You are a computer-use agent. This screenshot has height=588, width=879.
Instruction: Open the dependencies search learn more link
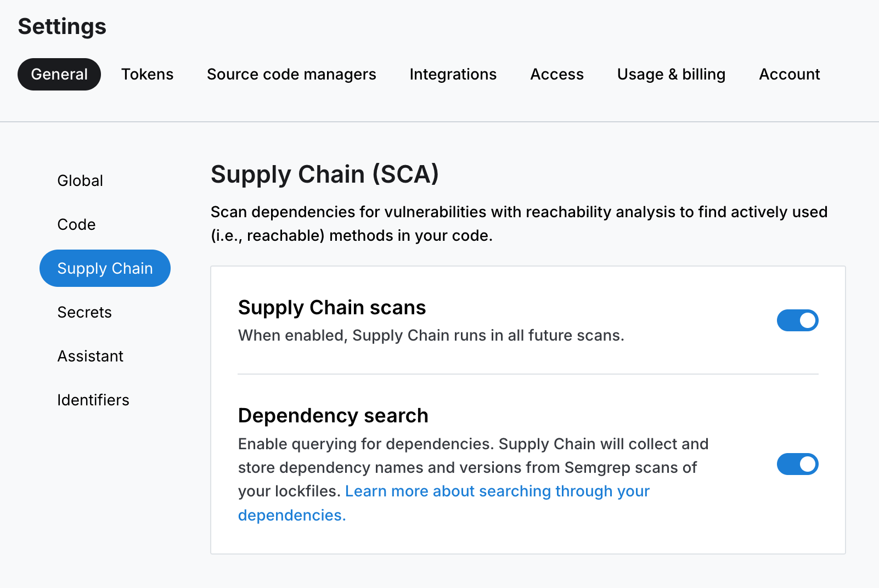tap(497, 491)
